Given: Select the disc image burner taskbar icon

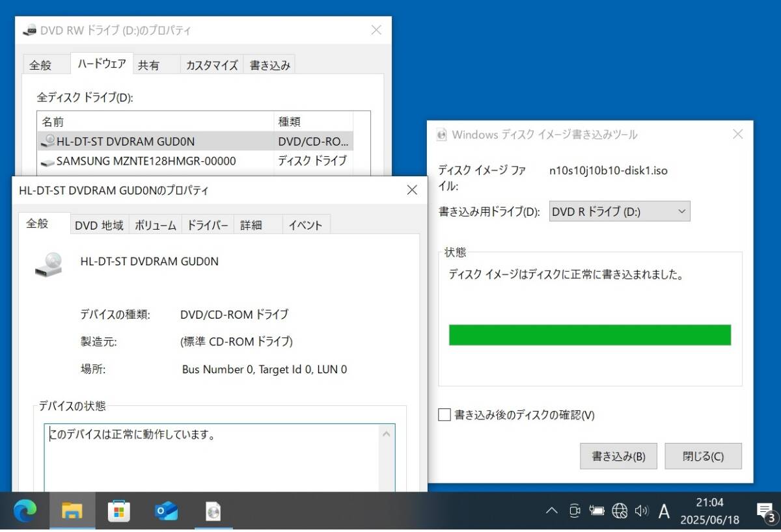Looking at the screenshot, I should (213, 512).
